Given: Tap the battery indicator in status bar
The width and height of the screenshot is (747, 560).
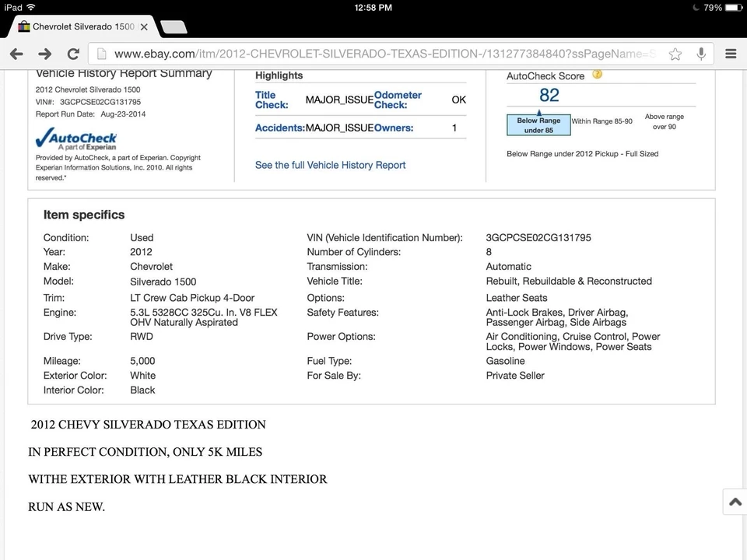Looking at the screenshot, I should pos(734,8).
